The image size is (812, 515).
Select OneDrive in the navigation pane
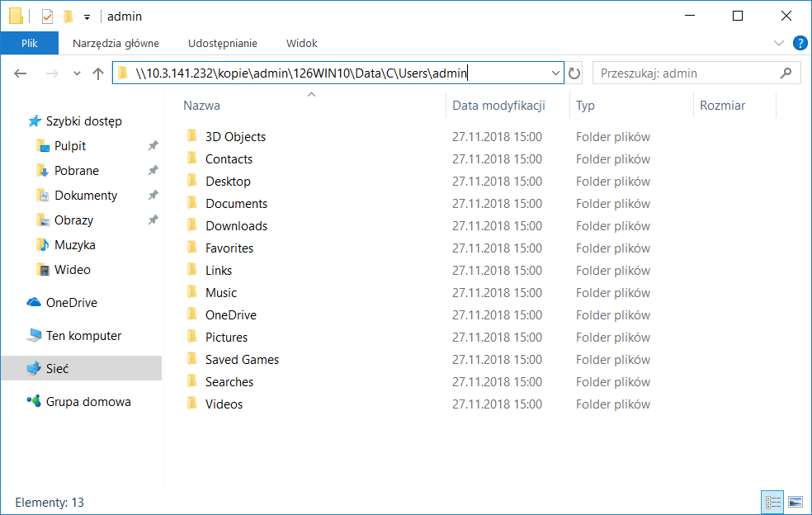click(x=72, y=303)
